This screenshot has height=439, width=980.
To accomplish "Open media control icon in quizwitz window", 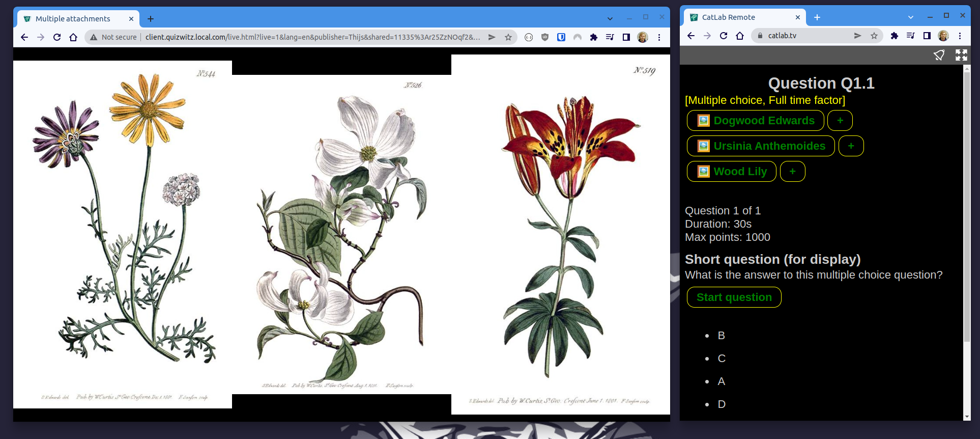I will coord(610,37).
